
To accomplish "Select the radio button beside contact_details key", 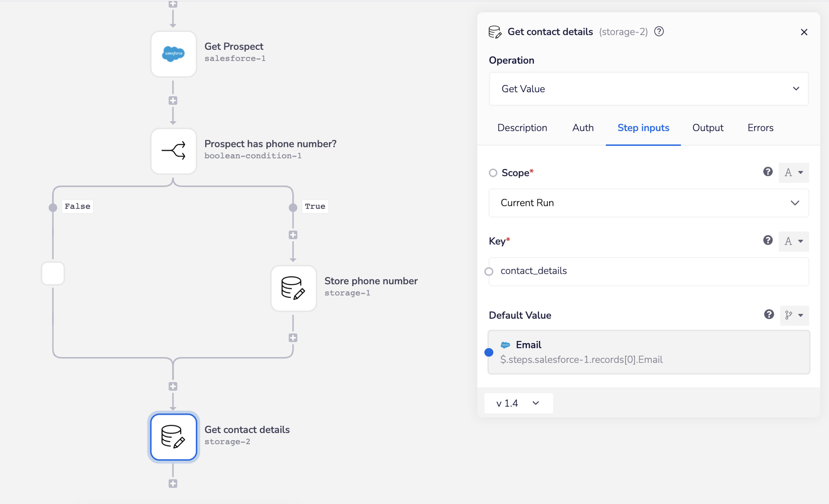I will point(489,271).
